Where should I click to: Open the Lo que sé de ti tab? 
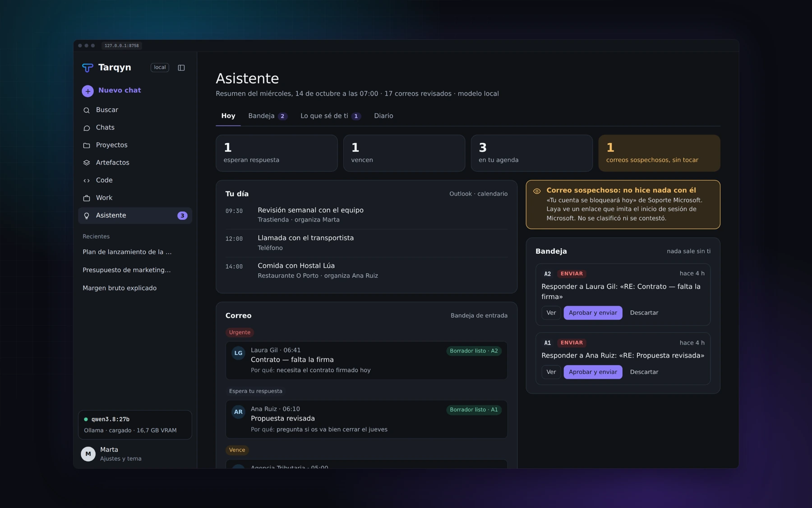330,116
